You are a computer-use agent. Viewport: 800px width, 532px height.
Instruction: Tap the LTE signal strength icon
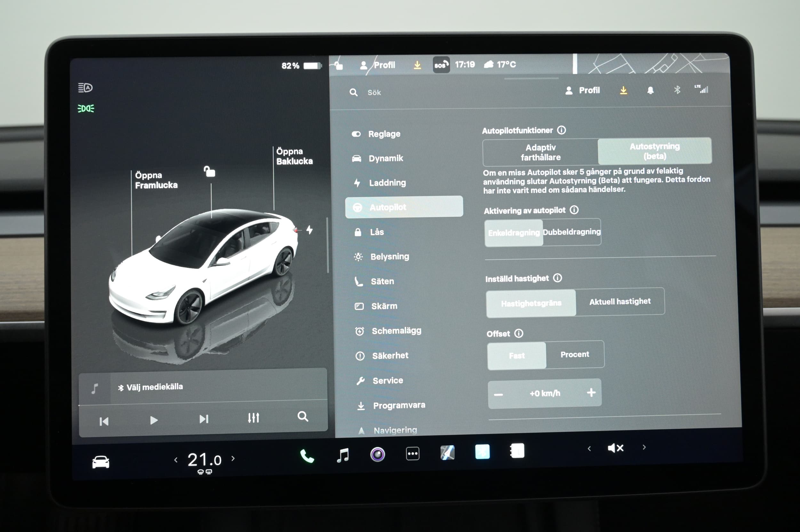(x=701, y=89)
